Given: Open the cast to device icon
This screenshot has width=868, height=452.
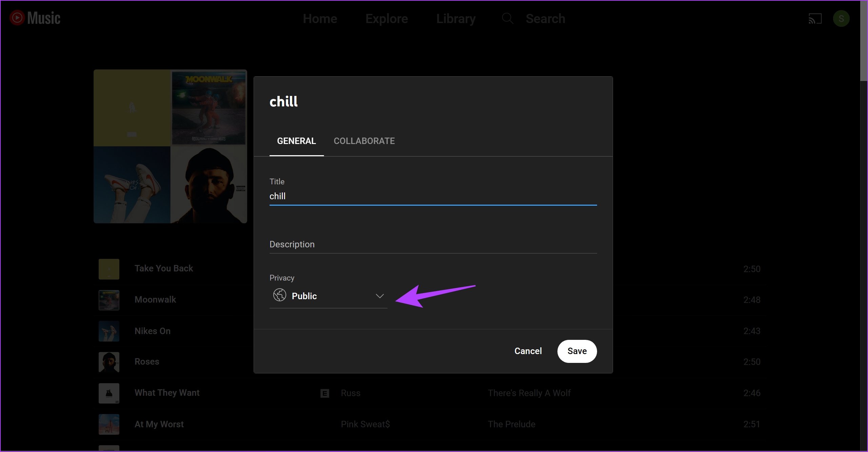Looking at the screenshot, I should (x=815, y=19).
